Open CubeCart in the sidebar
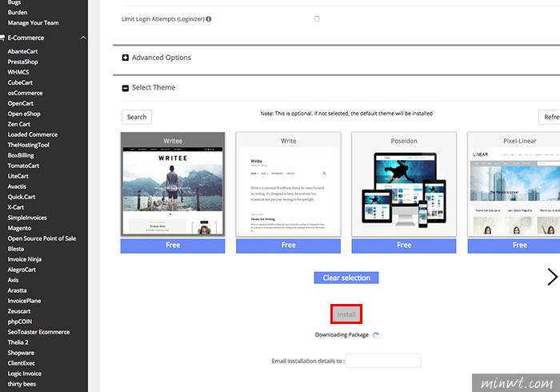 (x=20, y=82)
